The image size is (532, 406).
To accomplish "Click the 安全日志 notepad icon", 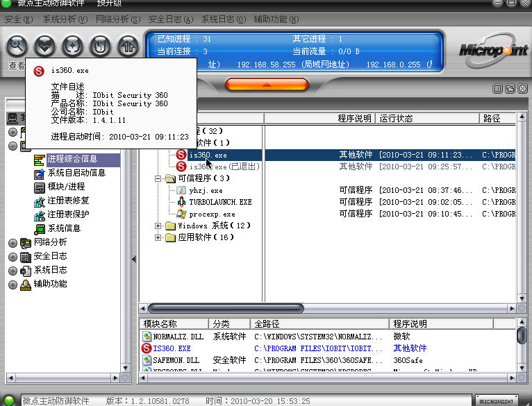I will tap(26, 257).
